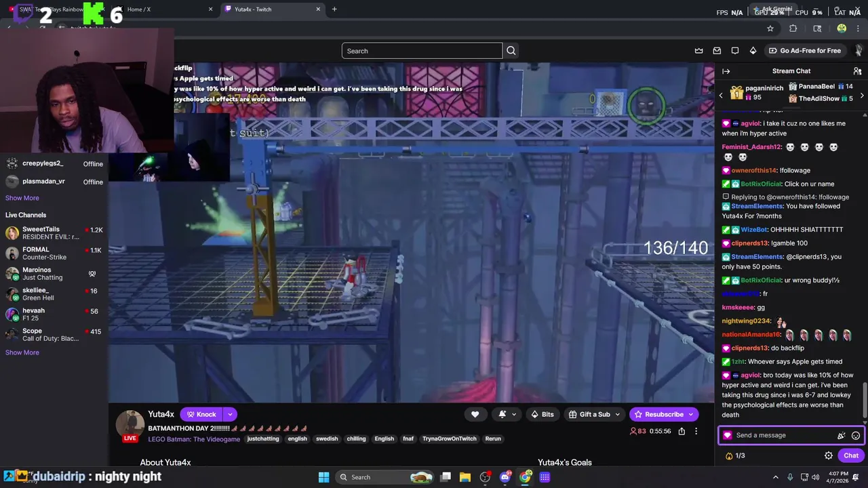Click the swedish tag
This screenshot has height=488, width=868.
pyautogui.click(x=327, y=439)
